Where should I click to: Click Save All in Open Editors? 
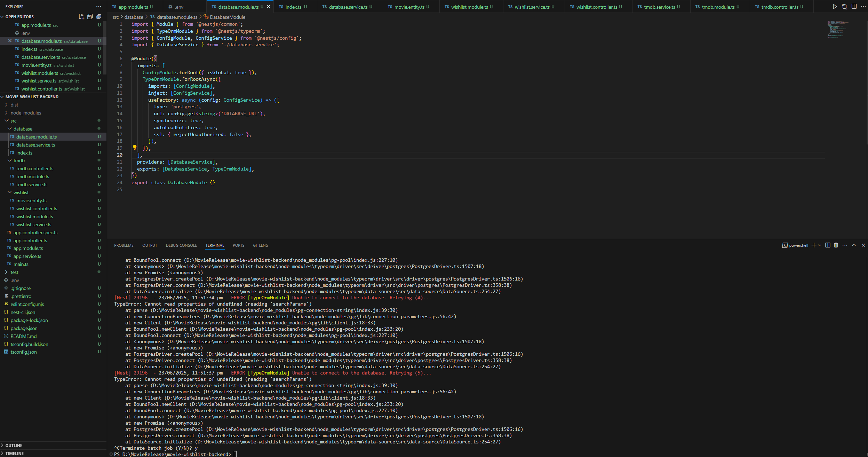pos(90,17)
